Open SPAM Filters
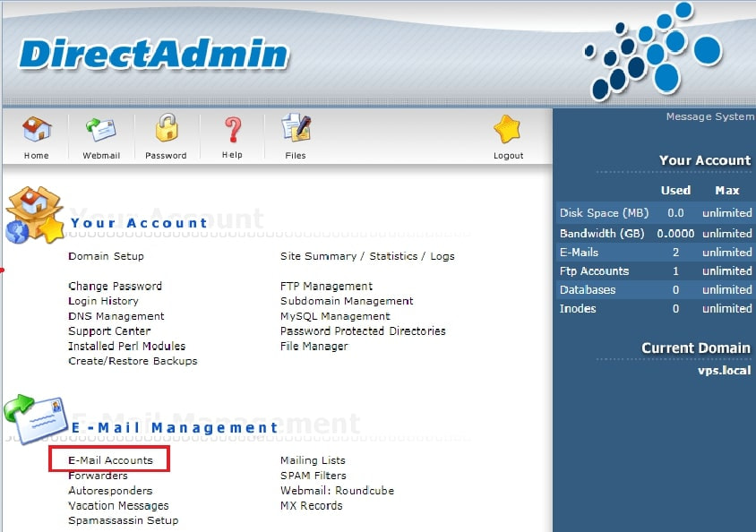756x532 pixels. pyautogui.click(x=314, y=476)
